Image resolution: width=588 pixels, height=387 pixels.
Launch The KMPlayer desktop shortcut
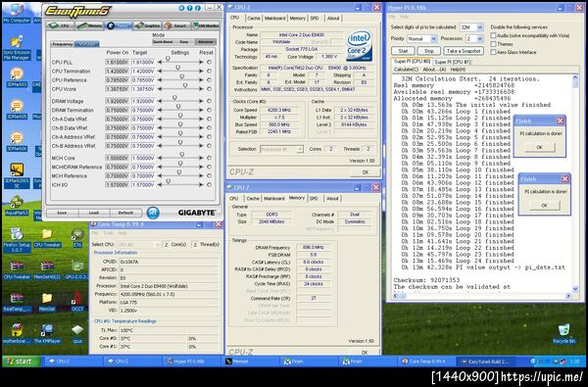47,334
